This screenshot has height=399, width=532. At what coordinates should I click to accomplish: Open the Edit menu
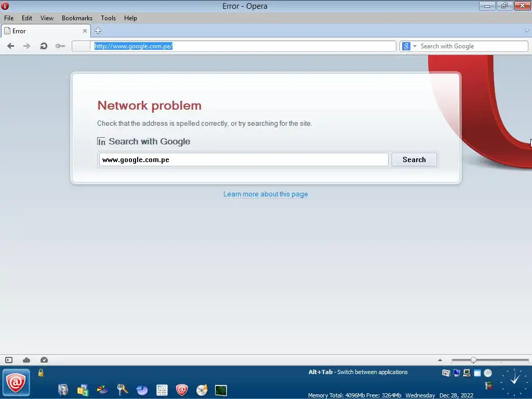(27, 18)
